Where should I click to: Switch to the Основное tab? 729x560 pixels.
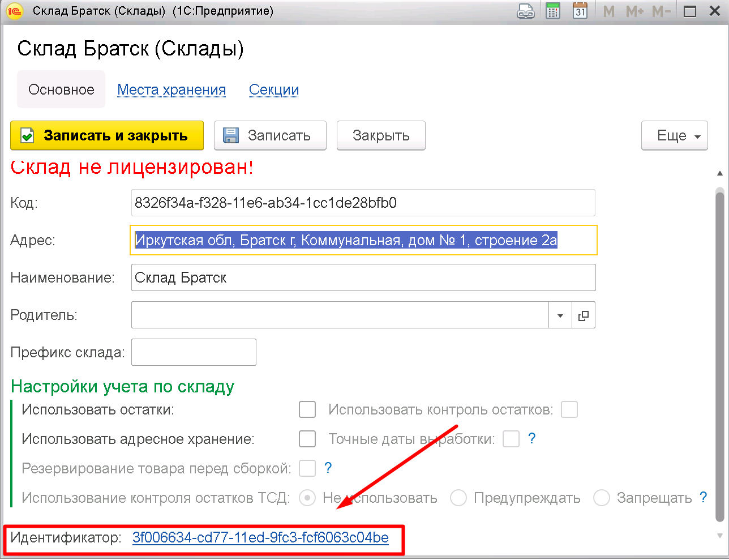pyautogui.click(x=61, y=89)
